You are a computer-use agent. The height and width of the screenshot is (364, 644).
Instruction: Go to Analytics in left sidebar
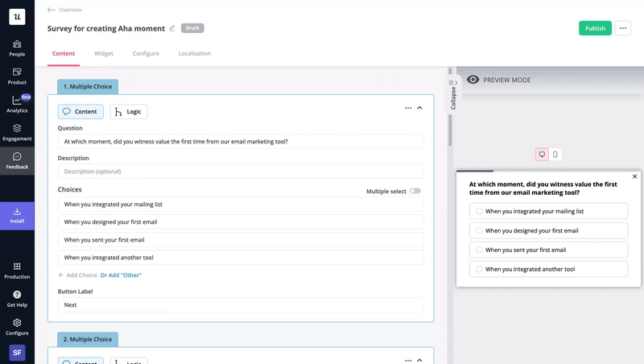17,101
